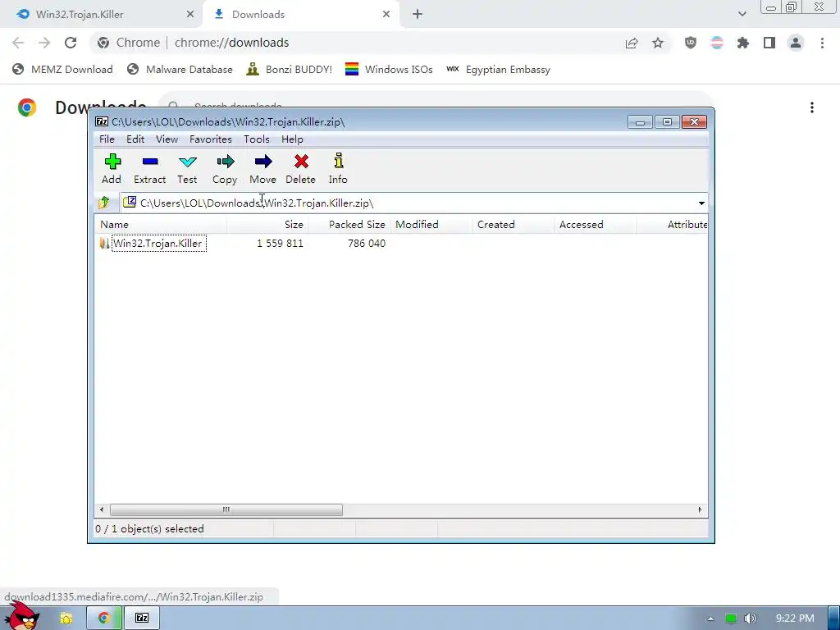
Task: Sort by the Created column header
Action: tap(514, 225)
